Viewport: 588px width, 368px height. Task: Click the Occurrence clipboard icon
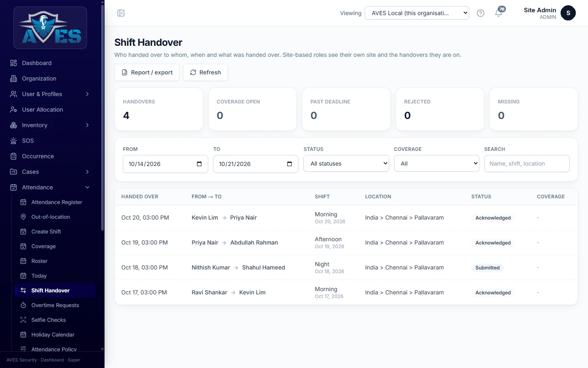point(13,156)
